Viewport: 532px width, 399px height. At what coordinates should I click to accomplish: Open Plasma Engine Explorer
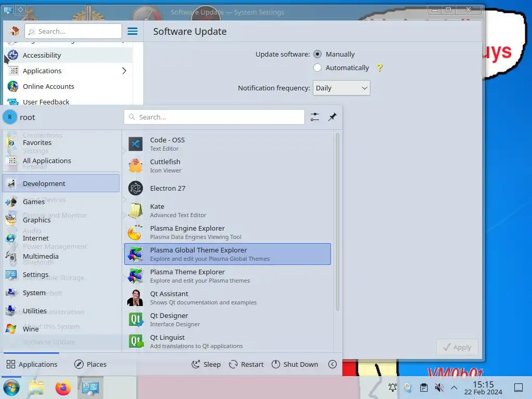(x=228, y=232)
